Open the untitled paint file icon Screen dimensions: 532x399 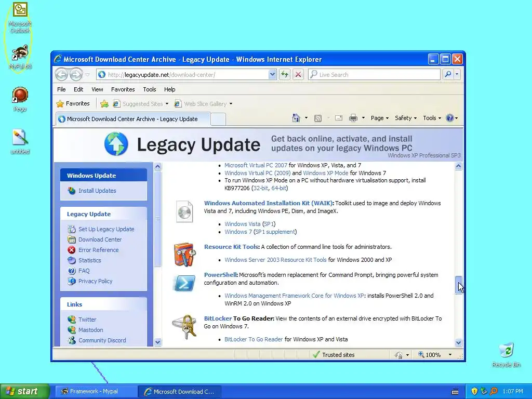click(20, 141)
